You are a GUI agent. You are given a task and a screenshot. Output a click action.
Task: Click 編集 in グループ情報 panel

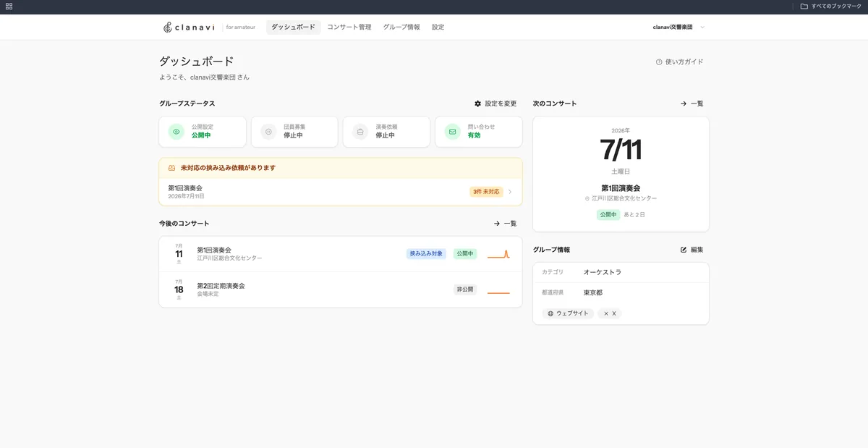pyautogui.click(x=692, y=250)
